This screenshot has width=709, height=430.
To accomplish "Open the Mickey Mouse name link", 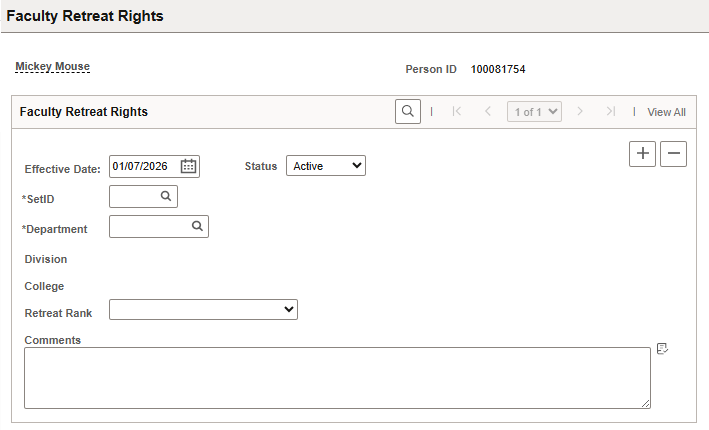I will tap(52, 67).
